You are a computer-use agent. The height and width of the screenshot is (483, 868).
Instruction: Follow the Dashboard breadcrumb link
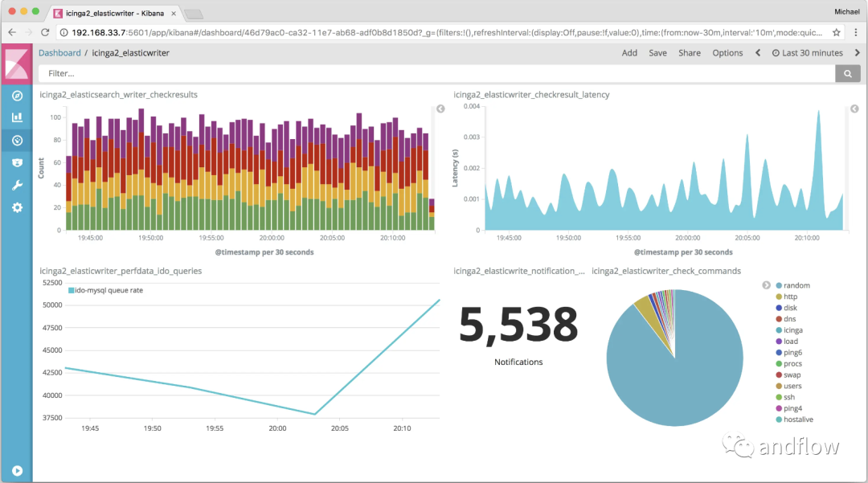tap(59, 53)
